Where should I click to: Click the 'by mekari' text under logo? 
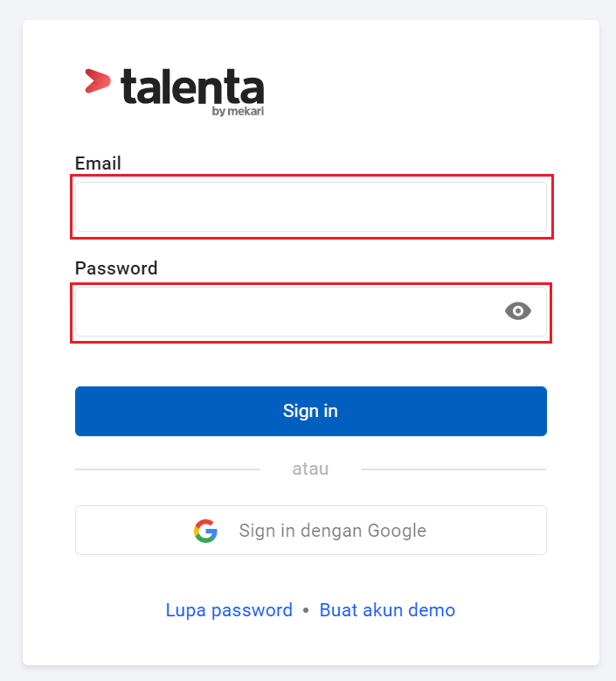click(x=238, y=111)
